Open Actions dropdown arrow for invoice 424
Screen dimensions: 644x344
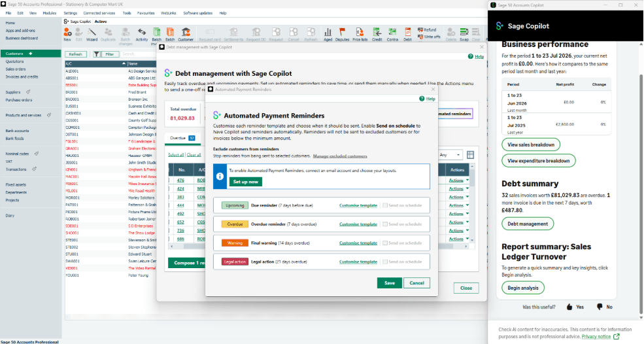click(467, 188)
